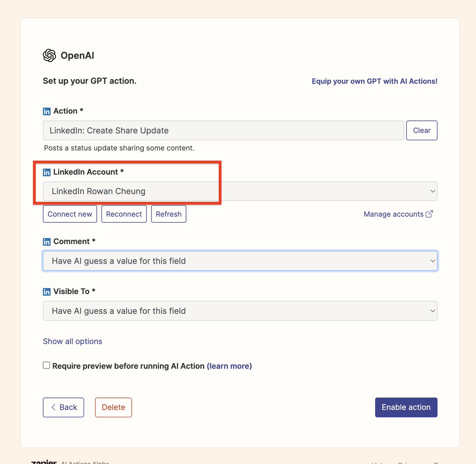Click the Action field showing Create Share Update
The height and width of the screenshot is (464, 476).
point(223,131)
